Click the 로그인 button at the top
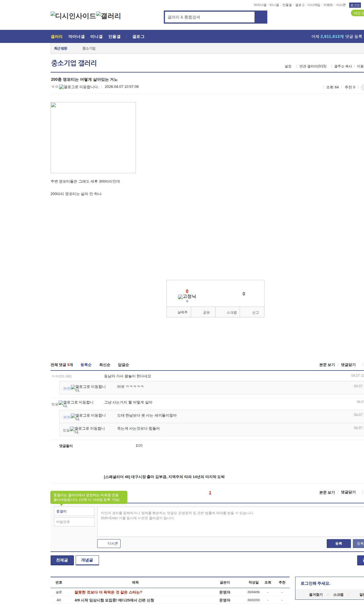This screenshot has height=604, width=364. coord(355,5)
